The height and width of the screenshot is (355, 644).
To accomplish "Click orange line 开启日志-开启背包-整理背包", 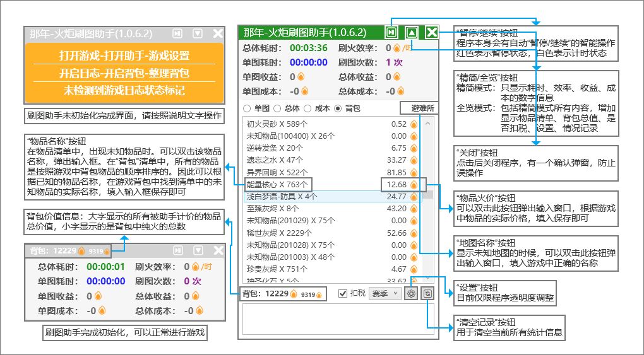I will pyautogui.click(x=124, y=73).
